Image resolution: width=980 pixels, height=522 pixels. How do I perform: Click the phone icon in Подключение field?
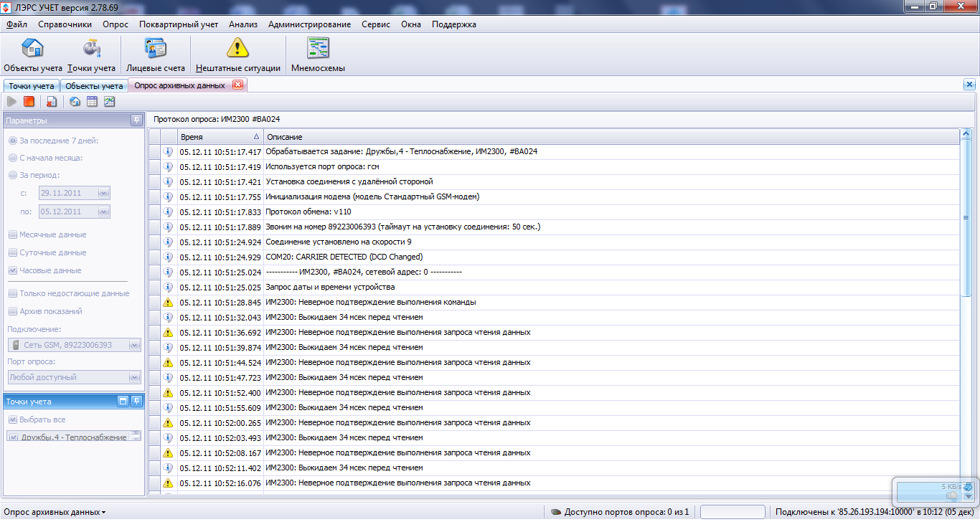click(x=17, y=345)
